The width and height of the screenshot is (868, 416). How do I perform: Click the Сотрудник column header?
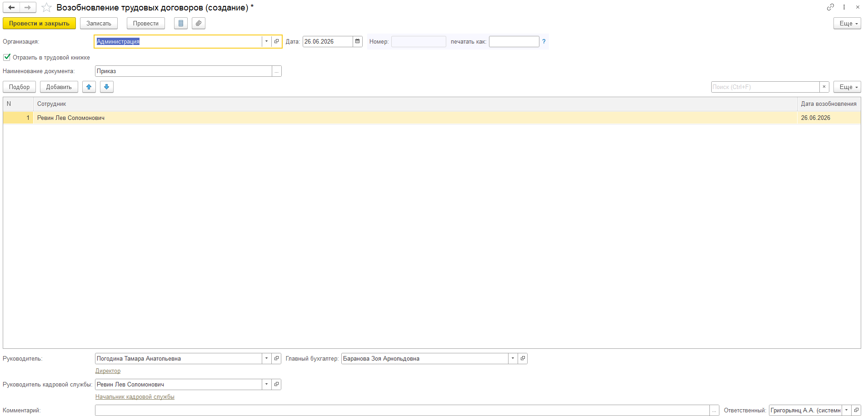[x=415, y=104]
